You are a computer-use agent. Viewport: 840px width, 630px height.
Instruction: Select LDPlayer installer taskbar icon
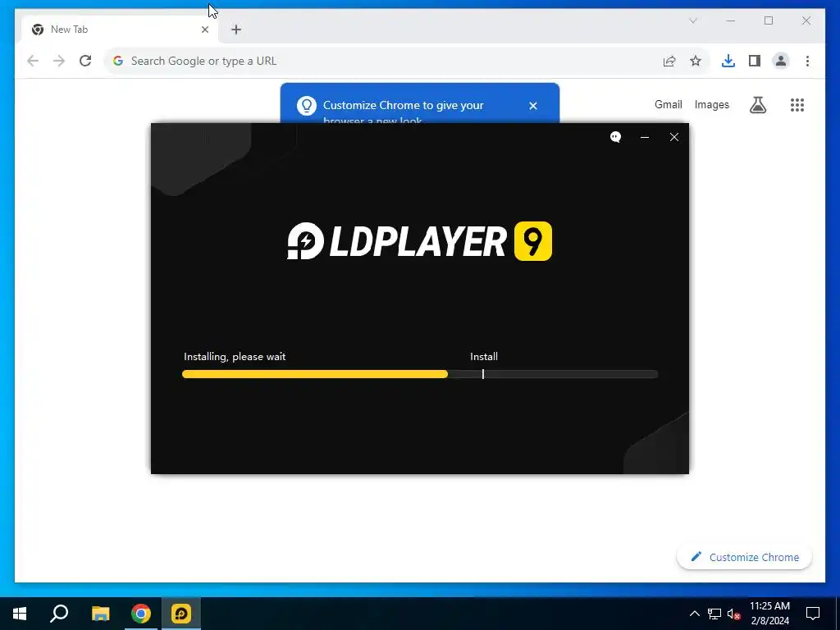(x=181, y=614)
